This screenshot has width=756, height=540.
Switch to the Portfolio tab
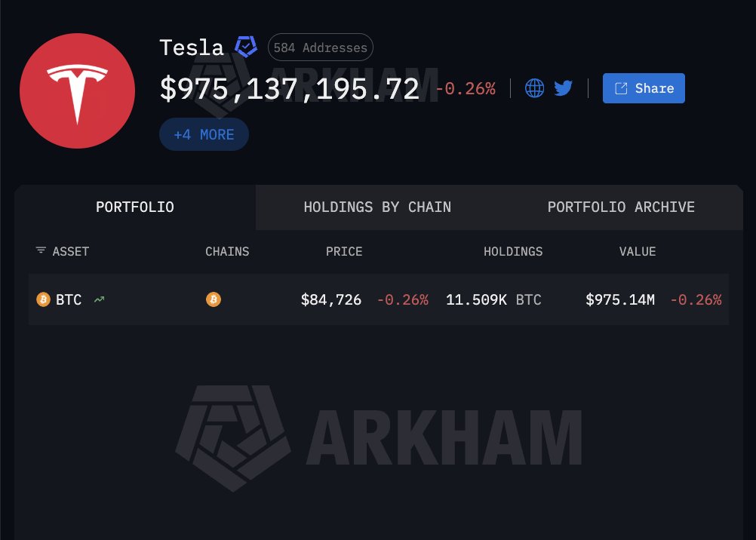135,207
